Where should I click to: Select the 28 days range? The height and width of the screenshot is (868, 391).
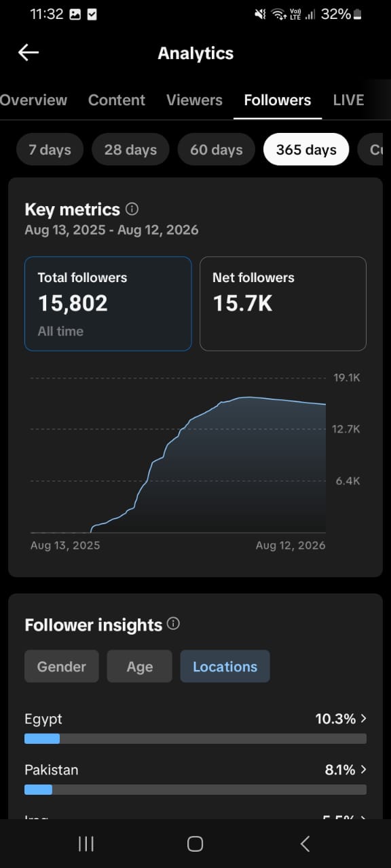coord(130,150)
